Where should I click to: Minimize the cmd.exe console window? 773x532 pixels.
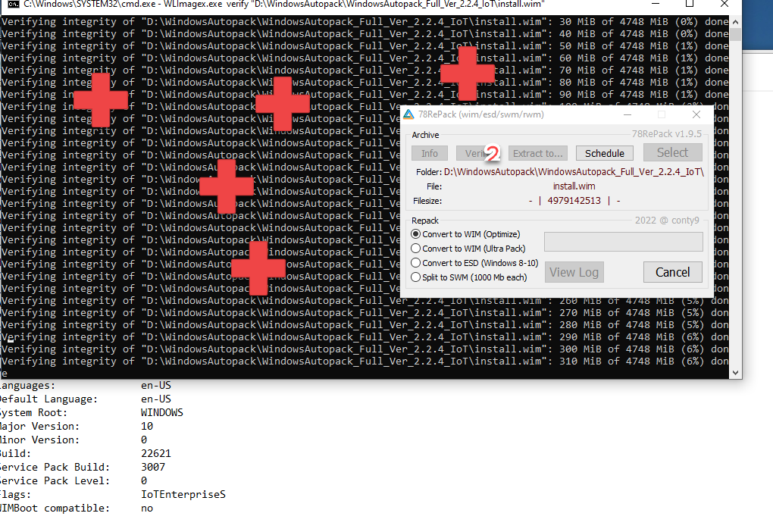[x=656, y=4]
